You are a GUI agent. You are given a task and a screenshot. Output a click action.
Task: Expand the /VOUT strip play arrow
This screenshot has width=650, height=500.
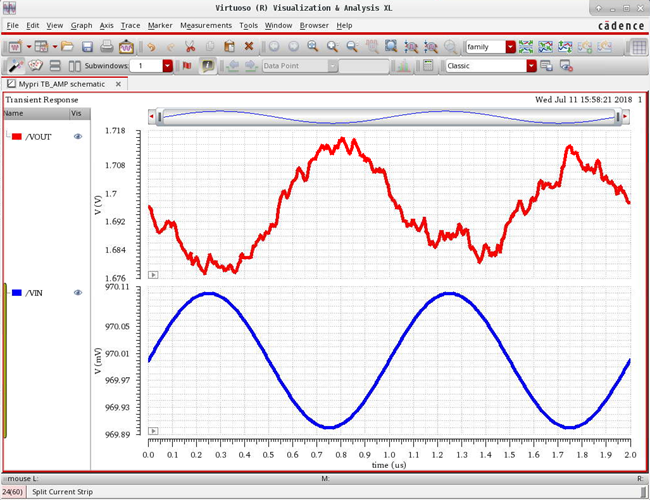coord(153,275)
